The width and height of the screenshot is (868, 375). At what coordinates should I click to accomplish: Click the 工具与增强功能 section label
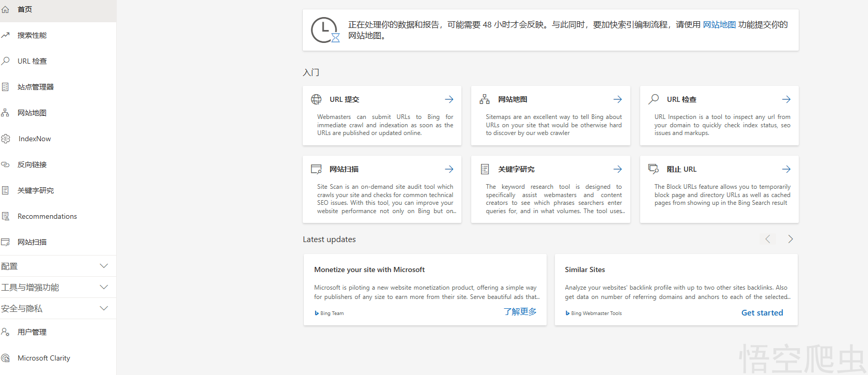point(30,287)
